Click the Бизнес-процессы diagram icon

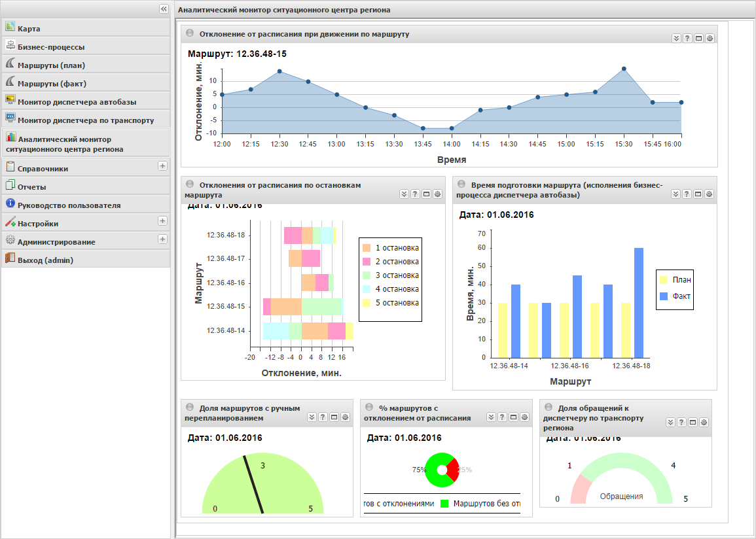(x=10, y=45)
